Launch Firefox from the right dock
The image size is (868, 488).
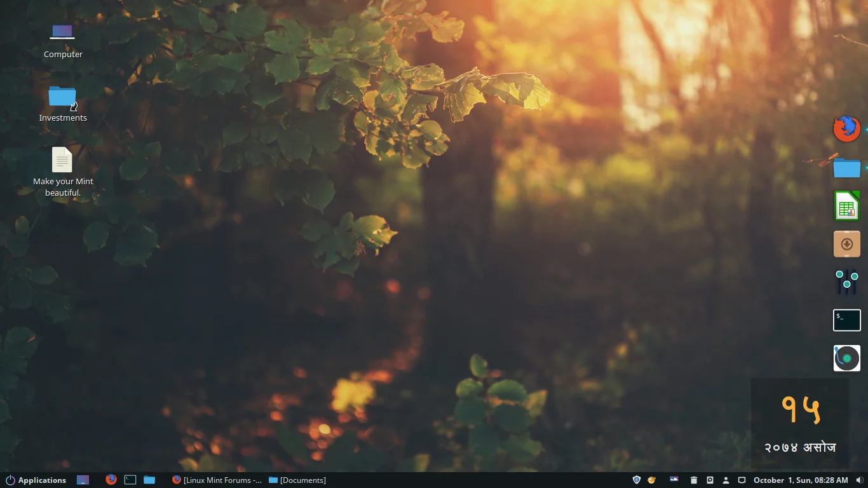(x=846, y=129)
